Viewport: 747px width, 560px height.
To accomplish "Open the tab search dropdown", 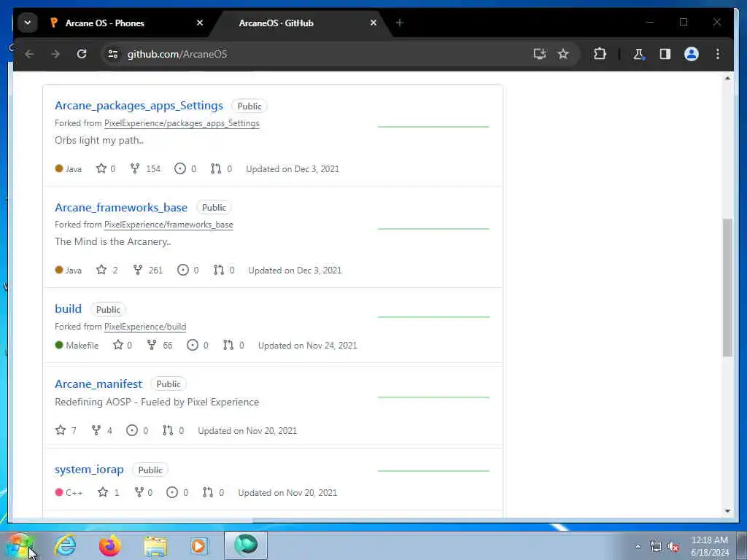I will click(28, 23).
